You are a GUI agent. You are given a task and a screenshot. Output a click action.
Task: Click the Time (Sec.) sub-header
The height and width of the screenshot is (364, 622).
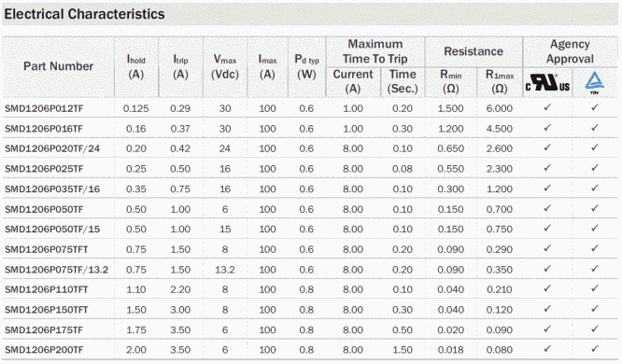coord(403,81)
